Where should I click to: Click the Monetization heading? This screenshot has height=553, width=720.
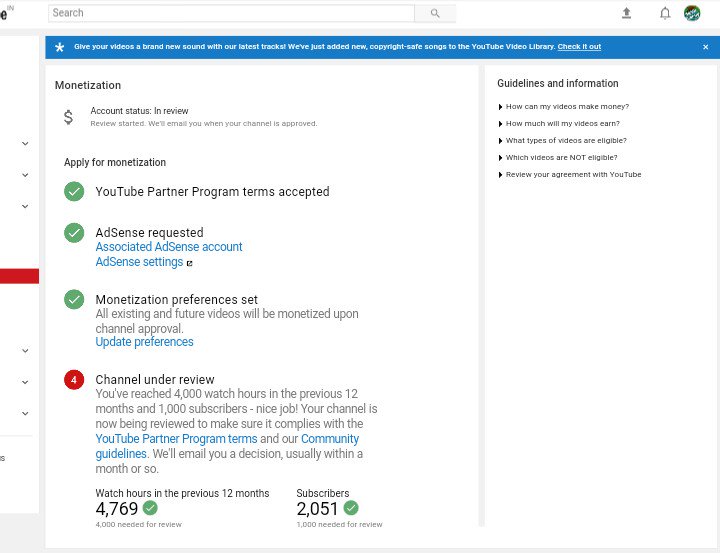[88, 85]
